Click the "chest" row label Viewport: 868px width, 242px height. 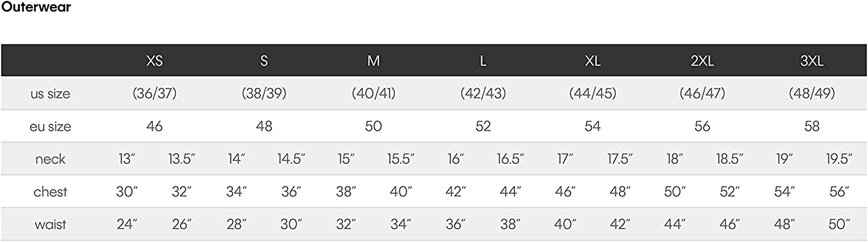click(50, 192)
